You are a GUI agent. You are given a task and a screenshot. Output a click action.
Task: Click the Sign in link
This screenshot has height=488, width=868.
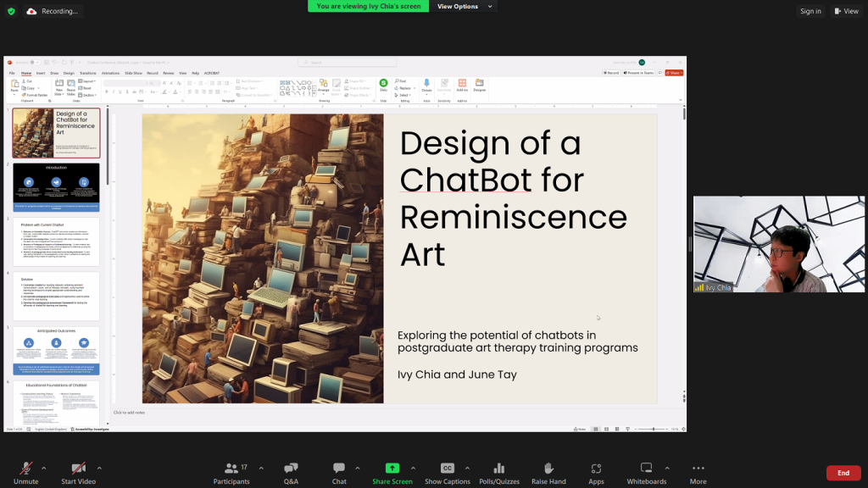coord(810,11)
